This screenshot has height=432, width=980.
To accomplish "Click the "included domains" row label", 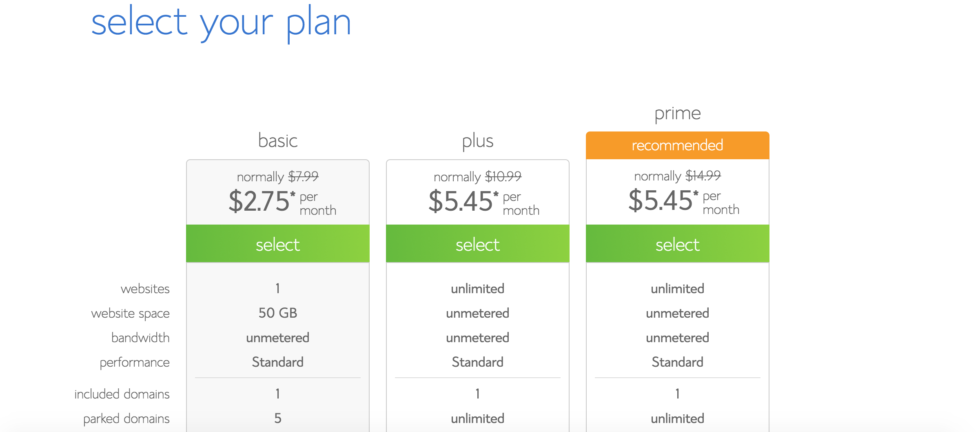I will coord(122,394).
